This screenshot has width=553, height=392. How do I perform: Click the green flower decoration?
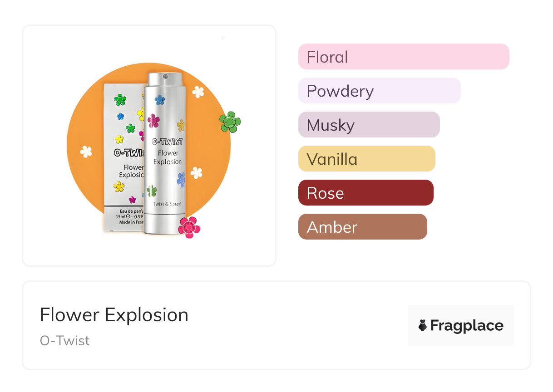pos(230,122)
